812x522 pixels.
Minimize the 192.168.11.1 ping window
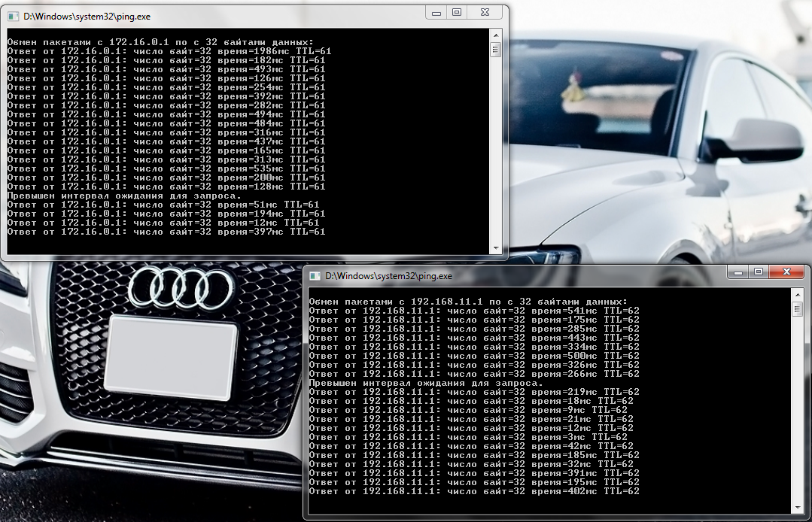(x=738, y=272)
